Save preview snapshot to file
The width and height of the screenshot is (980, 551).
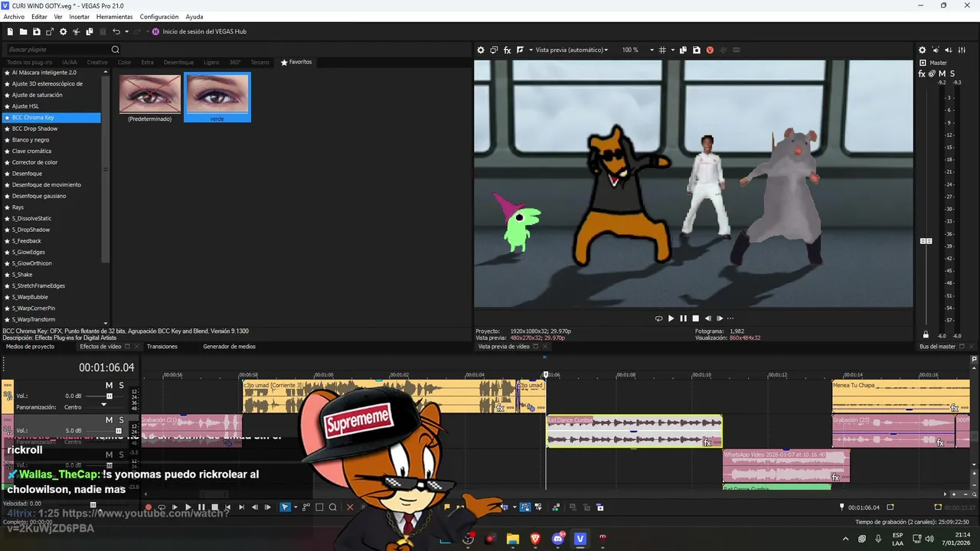click(696, 50)
